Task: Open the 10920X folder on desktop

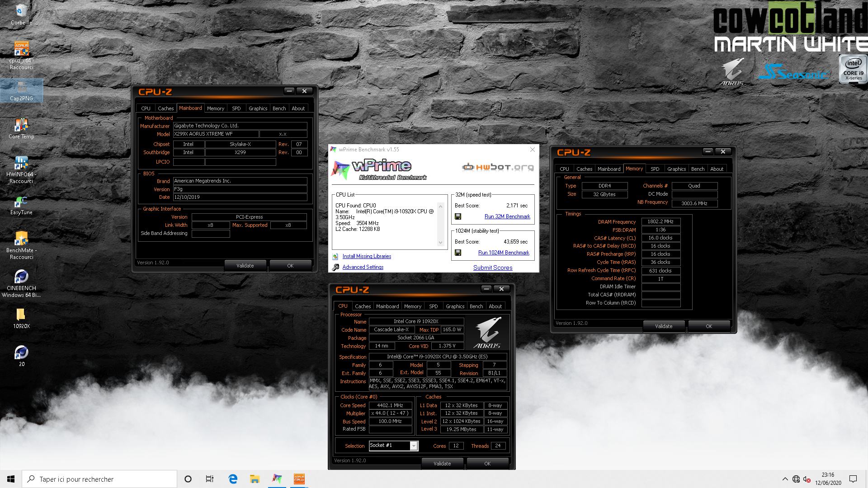Action: click(21, 318)
